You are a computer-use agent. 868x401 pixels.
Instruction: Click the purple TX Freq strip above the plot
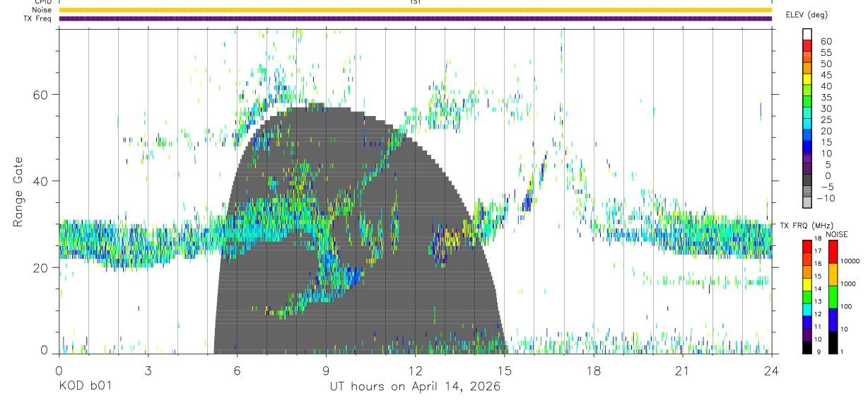coord(415,18)
